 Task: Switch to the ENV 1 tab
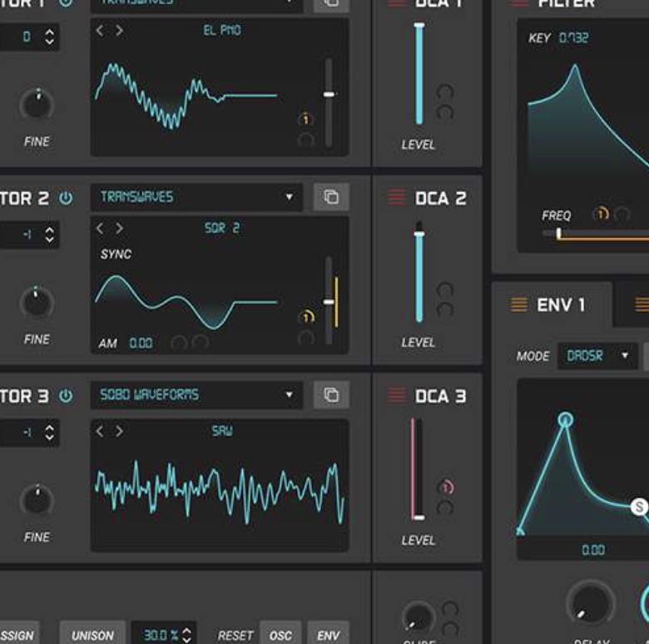pyautogui.click(x=552, y=305)
